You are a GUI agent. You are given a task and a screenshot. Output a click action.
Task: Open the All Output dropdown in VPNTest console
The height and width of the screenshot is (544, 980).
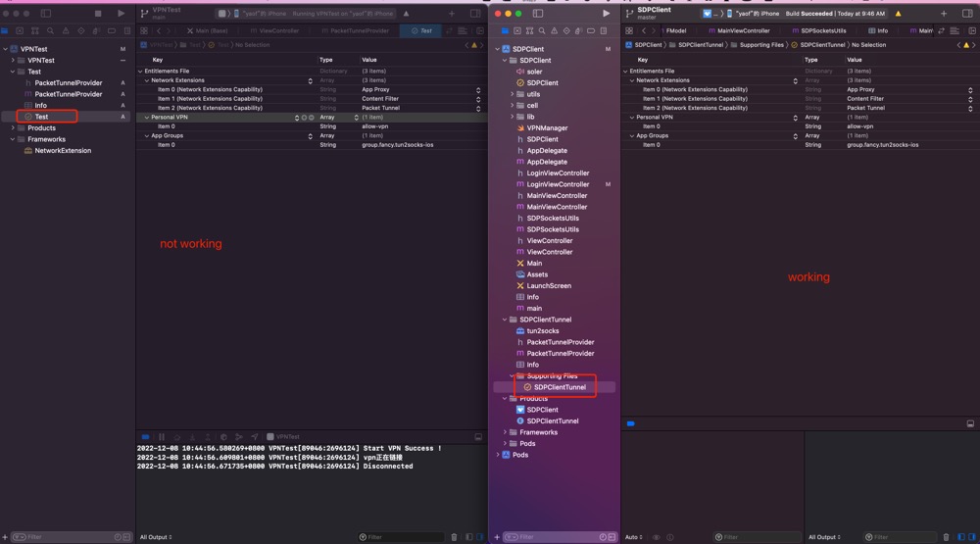pyautogui.click(x=157, y=537)
